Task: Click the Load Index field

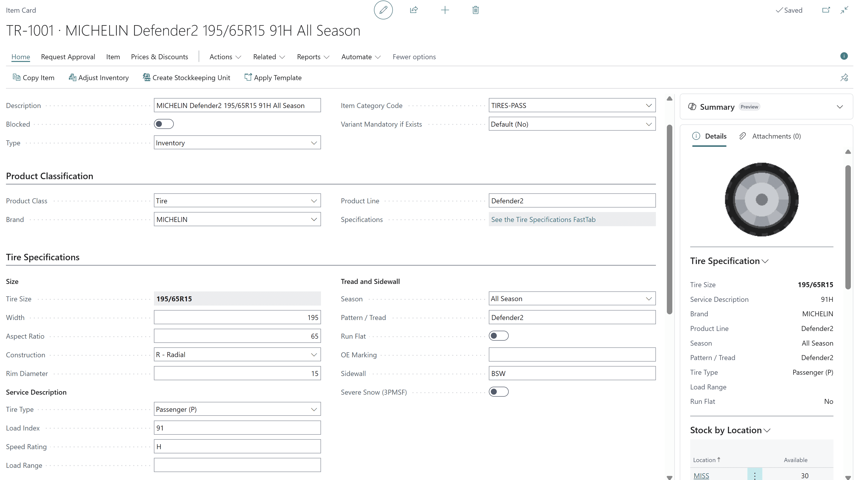Action: (237, 428)
